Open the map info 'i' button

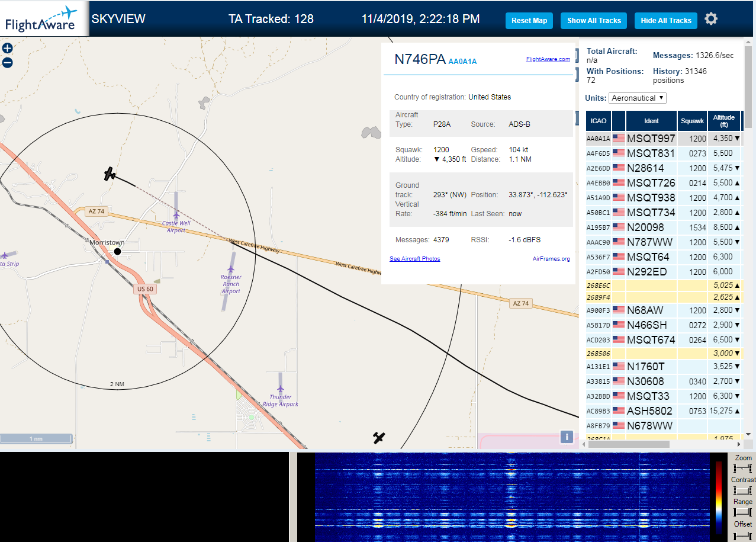pos(567,437)
